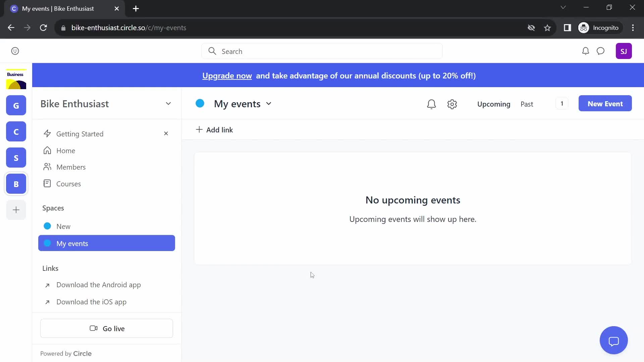
Task: Click the Go live button
Action: coord(107,328)
